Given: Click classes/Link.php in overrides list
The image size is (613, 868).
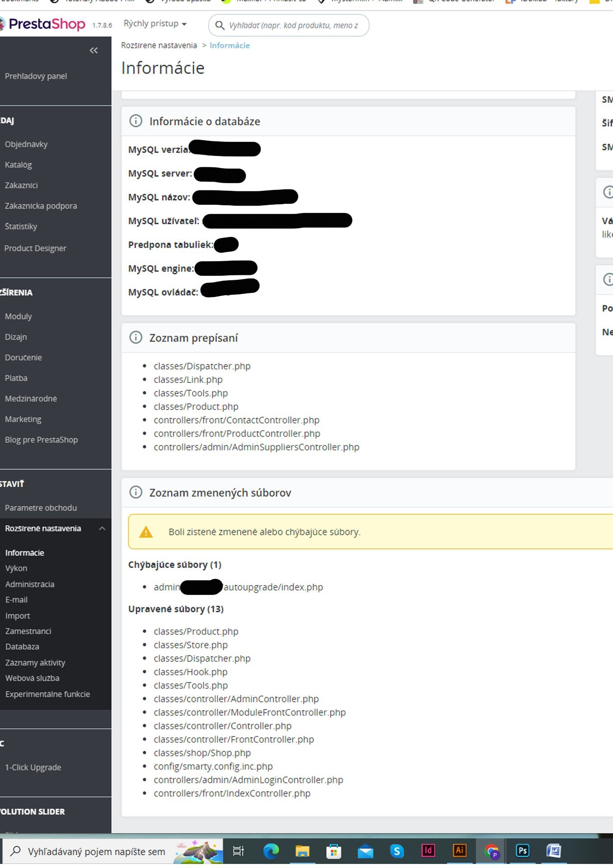Looking at the screenshot, I should [188, 379].
